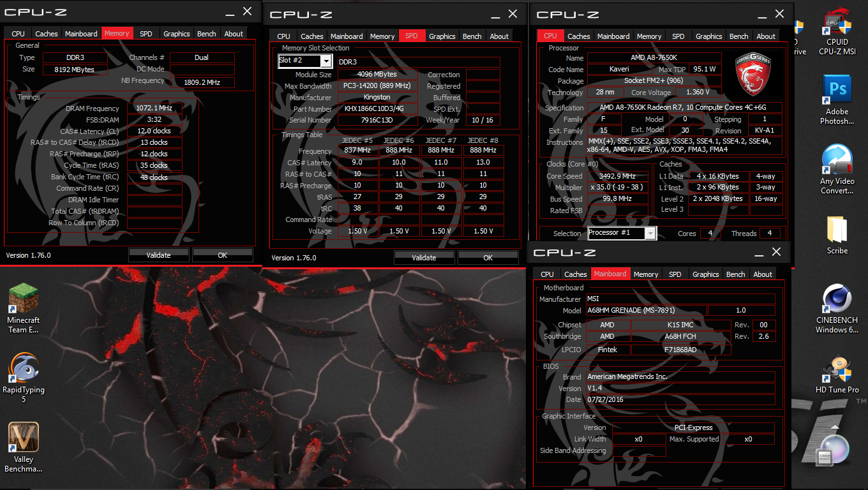868x490 pixels.
Task: Open Caches tab in the CPU window
Action: tap(579, 36)
